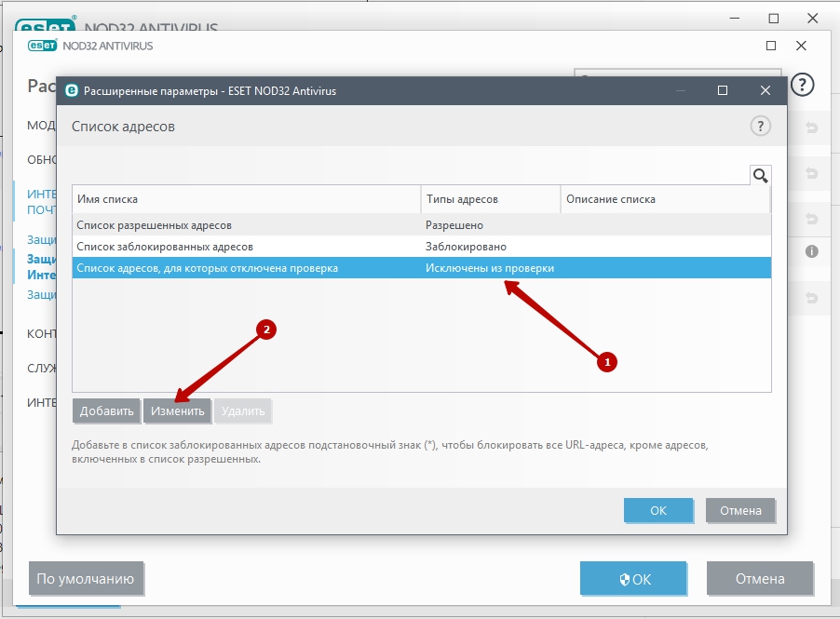
Task: Click the large help icon in background window
Action: 802,85
